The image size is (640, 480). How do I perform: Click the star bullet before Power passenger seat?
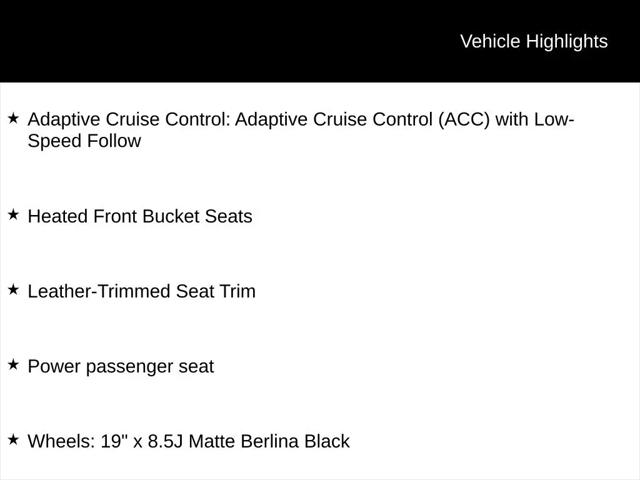[13, 364]
